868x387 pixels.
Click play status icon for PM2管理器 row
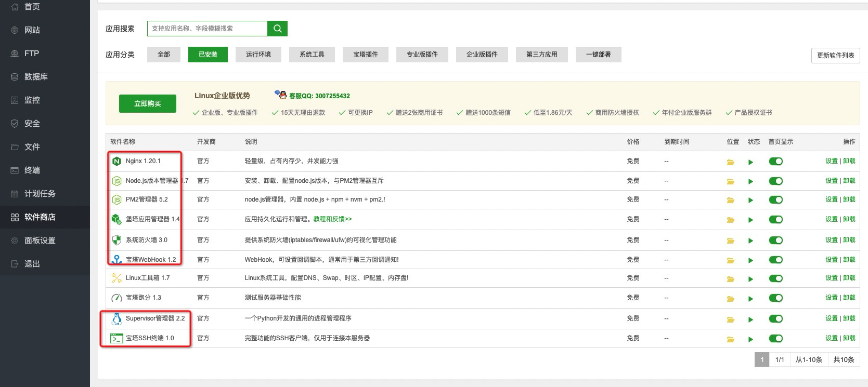(750, 200)
